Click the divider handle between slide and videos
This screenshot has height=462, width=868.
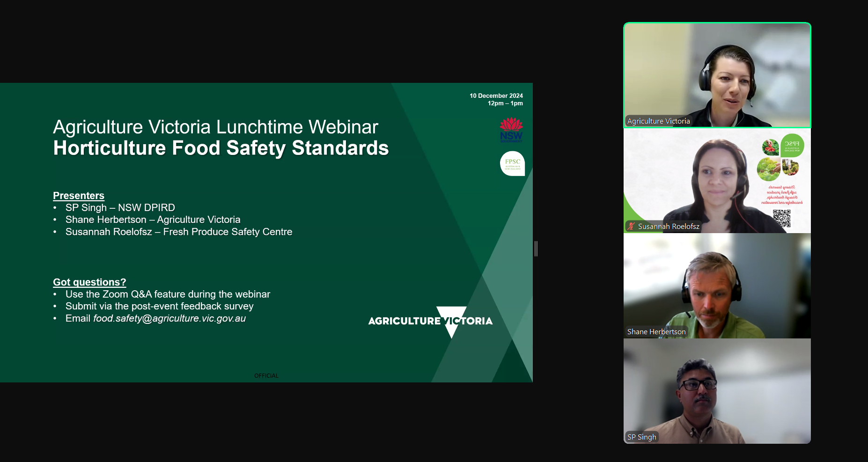[536, 249]
